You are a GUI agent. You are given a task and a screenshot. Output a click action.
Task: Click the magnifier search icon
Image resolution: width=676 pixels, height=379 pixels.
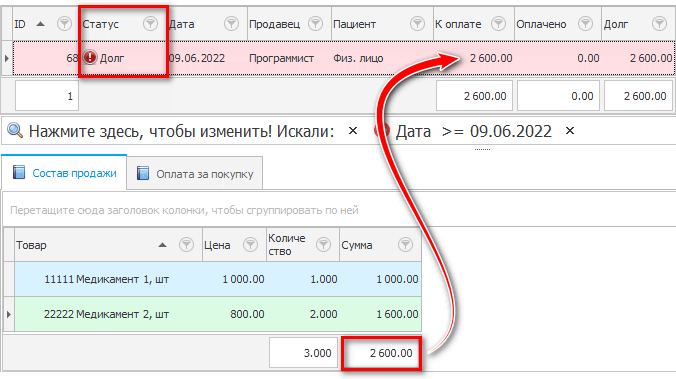click(x=15, y=130)
